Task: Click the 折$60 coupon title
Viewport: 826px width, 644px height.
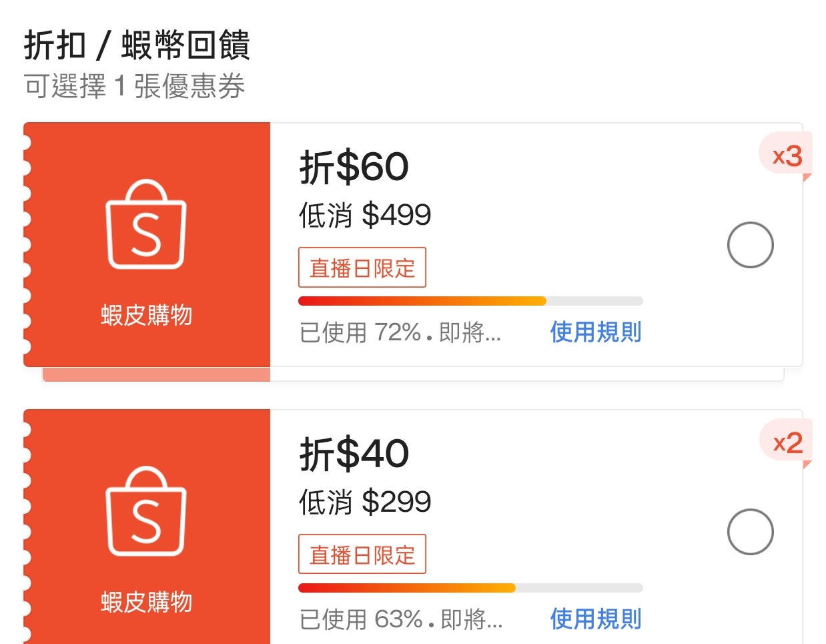Action: pyautogui.click(x=354, y=167)
